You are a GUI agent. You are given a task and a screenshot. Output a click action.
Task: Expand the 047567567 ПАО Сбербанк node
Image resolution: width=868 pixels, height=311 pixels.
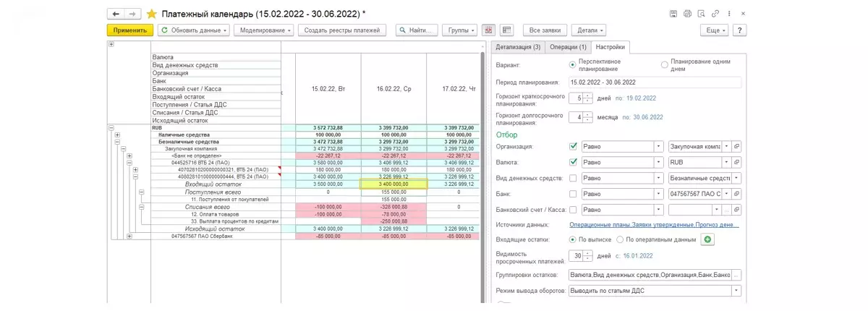[129, 236]
